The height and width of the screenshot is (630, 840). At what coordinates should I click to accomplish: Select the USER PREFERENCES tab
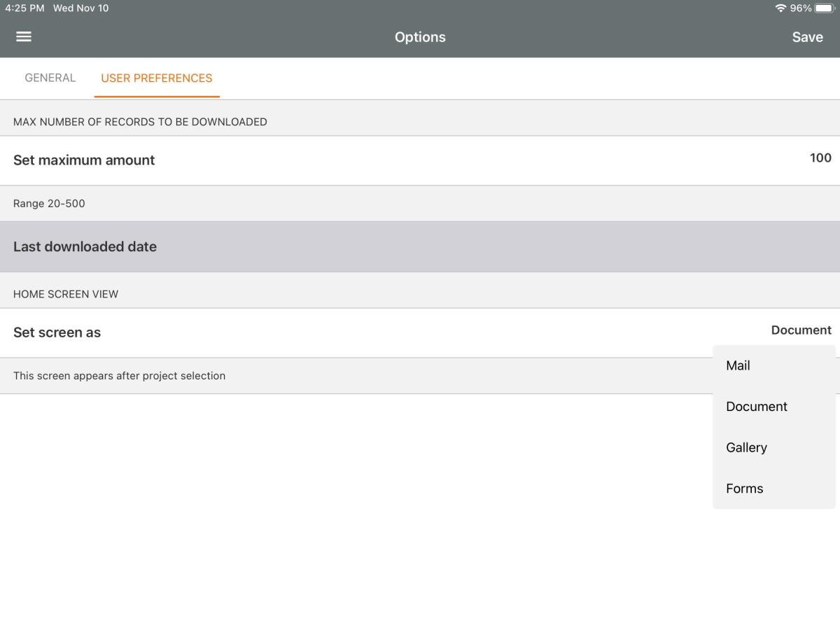[x=157, y=78]
